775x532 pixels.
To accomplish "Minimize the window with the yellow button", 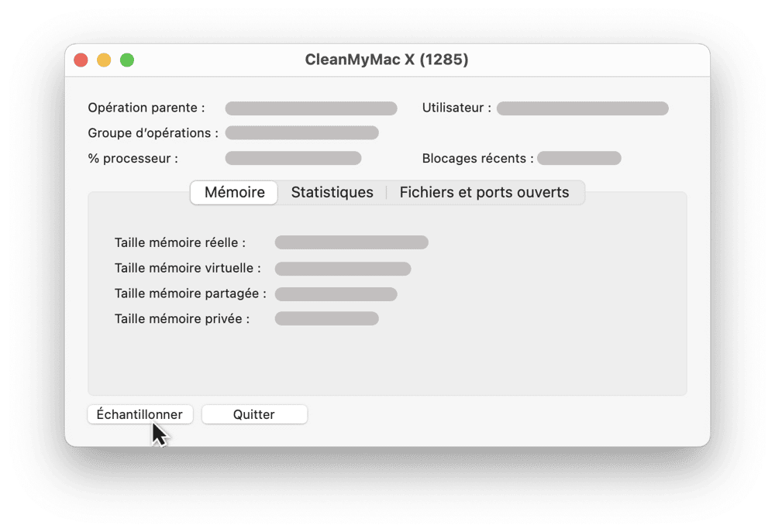I will (104, 60).
